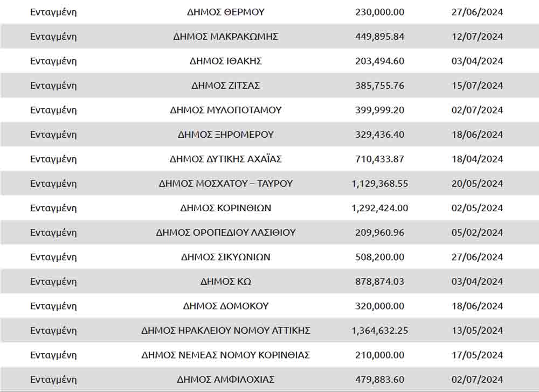Select ΔΗΜΟΣ ΗΡΑΚΛΕΙΟΥ ΝΟΜΟΥ ΑΤΤΙΚΗΣ name
The image size is (539, 392).
point(225,331)
